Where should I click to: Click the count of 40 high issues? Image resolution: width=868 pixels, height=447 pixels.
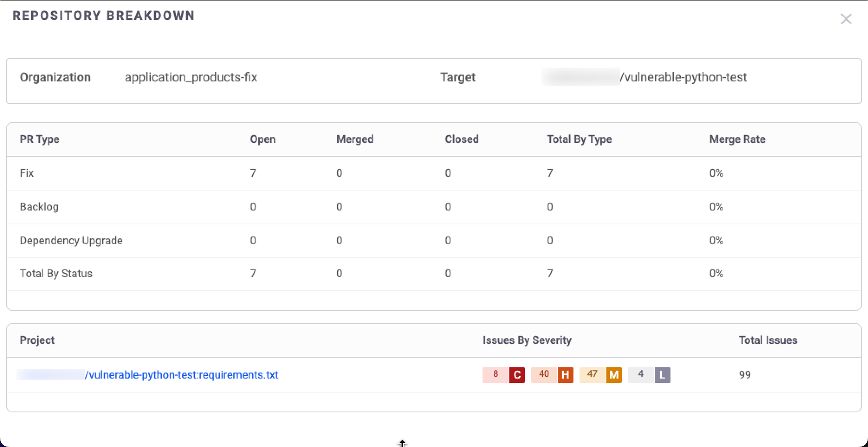click(544, 374)
